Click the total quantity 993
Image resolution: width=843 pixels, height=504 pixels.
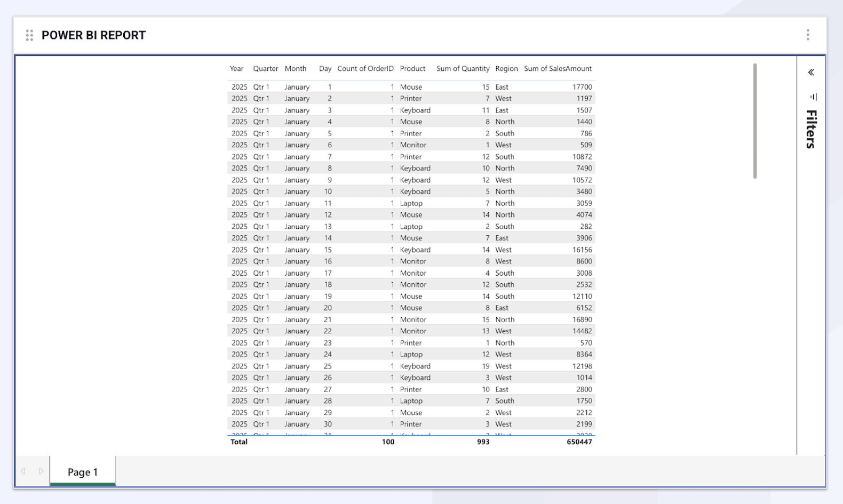pos(483,442)
